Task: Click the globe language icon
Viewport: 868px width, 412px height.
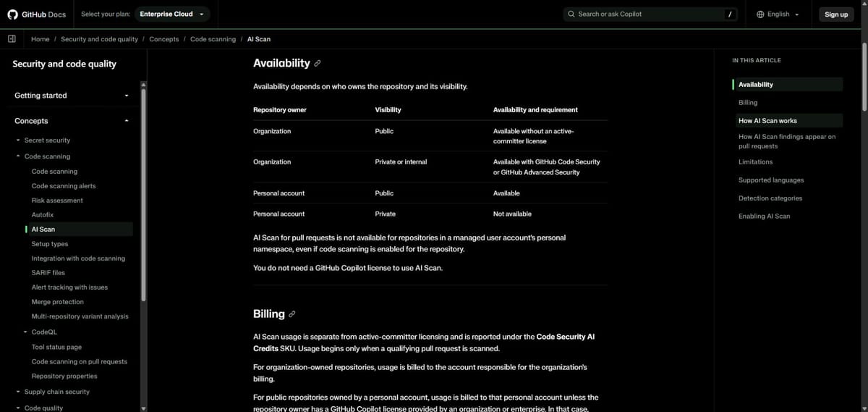Action: click(x=760, y=14)
